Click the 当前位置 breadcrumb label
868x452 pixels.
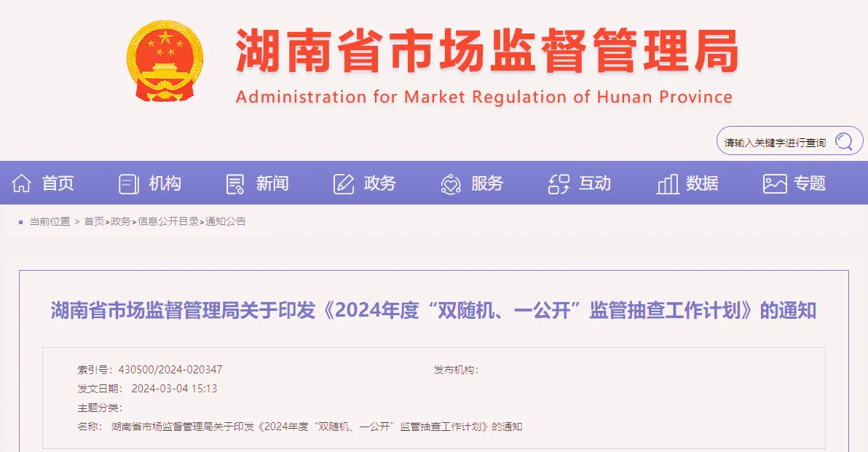click(x=50, y=221)
